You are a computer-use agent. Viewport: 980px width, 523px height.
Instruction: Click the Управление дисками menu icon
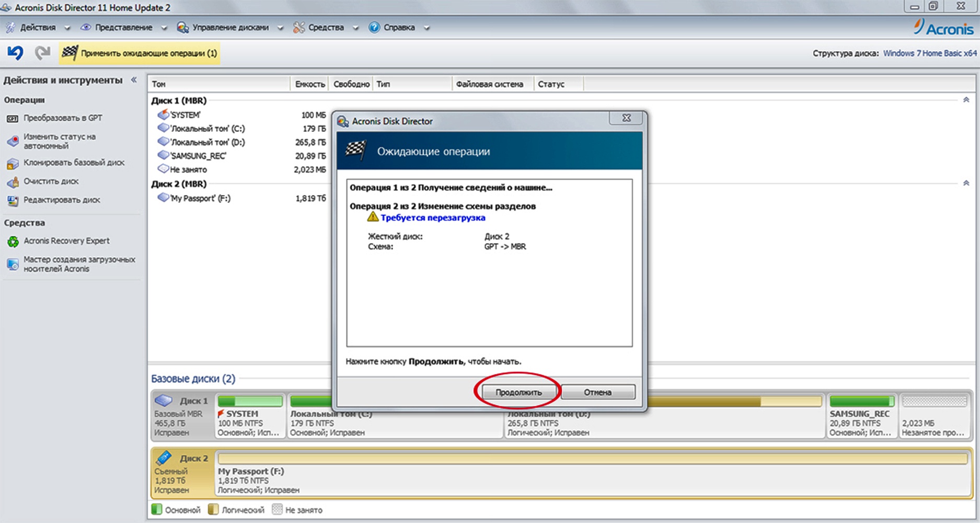coord(182,28)
